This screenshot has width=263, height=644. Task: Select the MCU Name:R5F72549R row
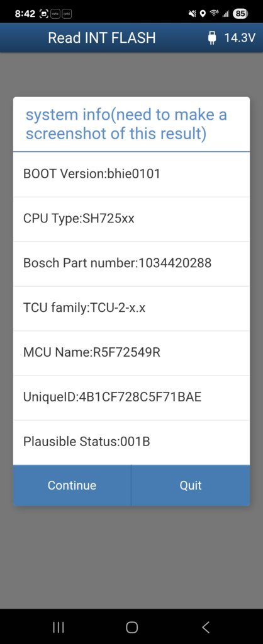point(131,353)
